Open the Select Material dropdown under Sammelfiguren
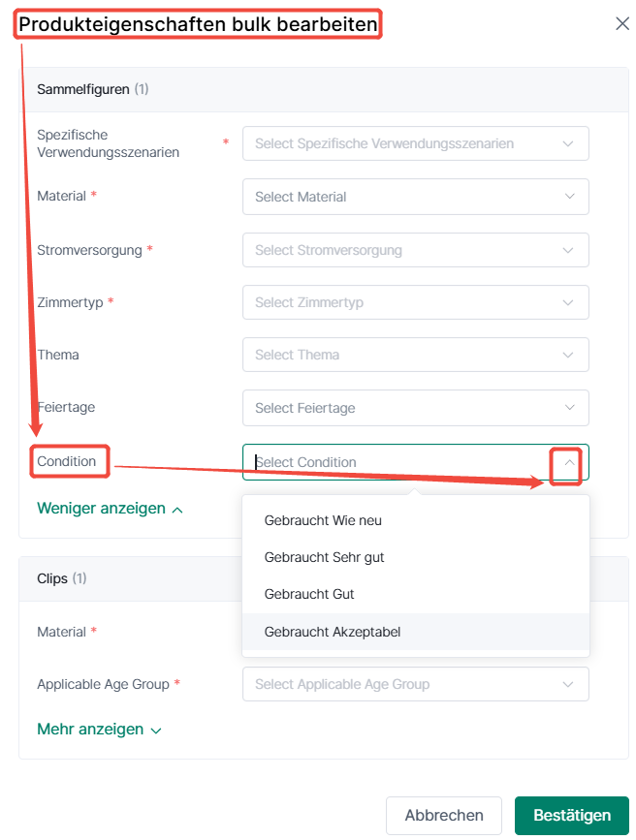Screen dimensions: 636x840 416,197
